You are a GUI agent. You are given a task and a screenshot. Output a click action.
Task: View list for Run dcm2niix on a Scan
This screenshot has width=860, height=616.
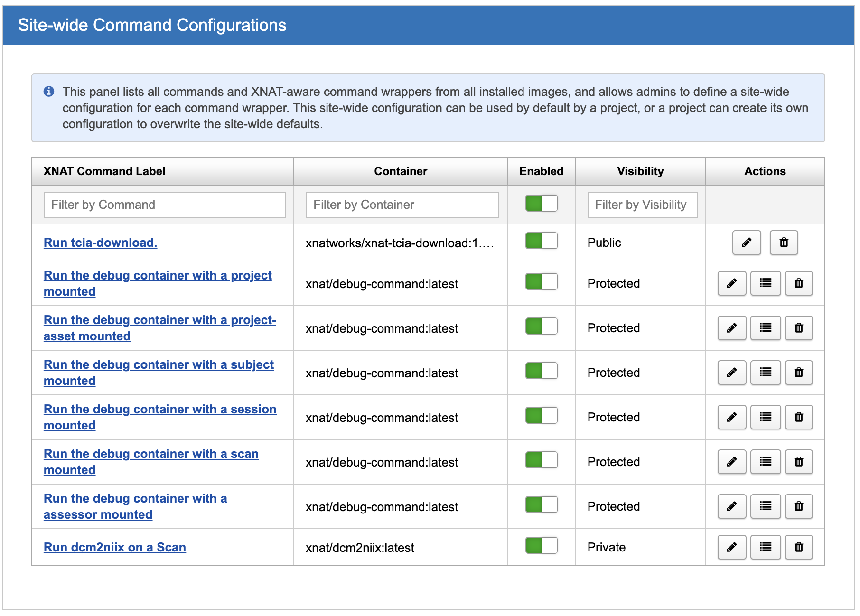click(x=765, y=547)
